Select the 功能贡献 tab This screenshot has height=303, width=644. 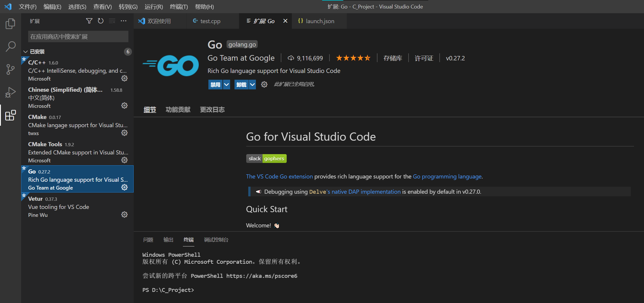(x=178, y=110)
